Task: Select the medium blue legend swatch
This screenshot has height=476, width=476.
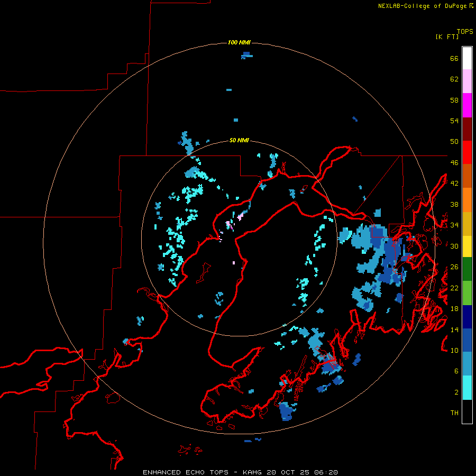Action: (x=467, y=340)
